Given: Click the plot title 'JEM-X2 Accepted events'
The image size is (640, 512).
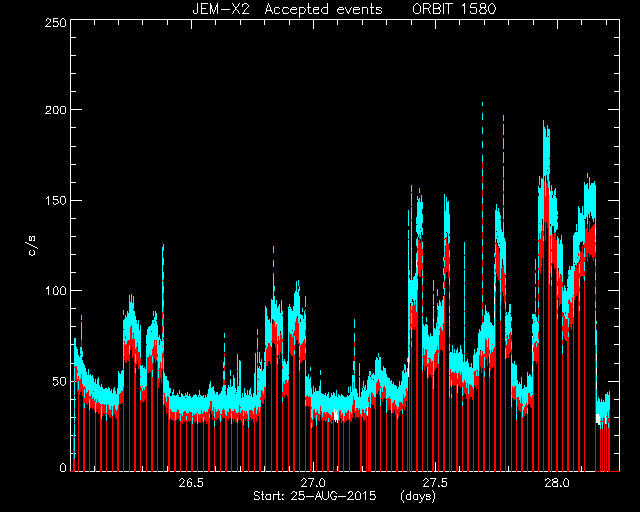Looking at the screenshot, I should 287,9.
